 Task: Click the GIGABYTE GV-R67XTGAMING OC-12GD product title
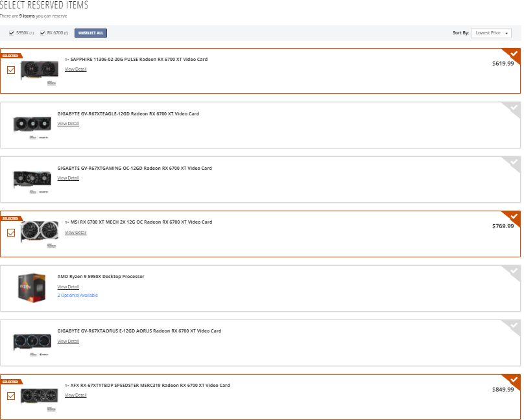coord(134,168)
